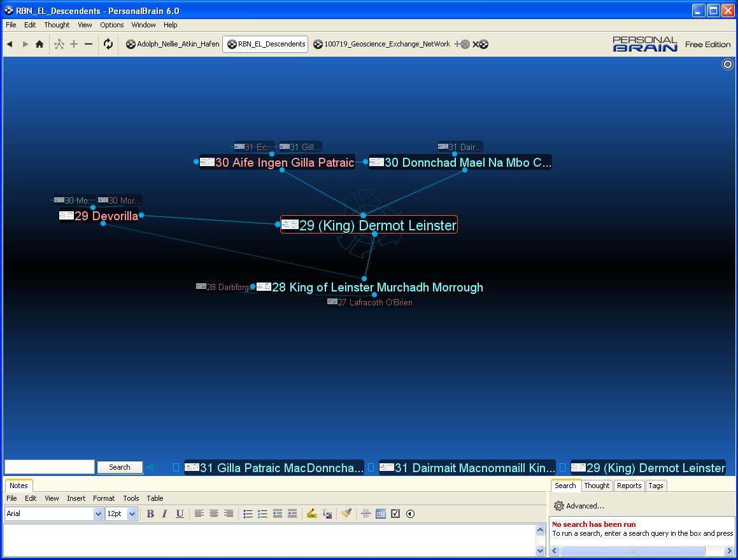The width and height of the screenshot is (738, 560).
Task: Open the Notes Format menu
Action: click(104, 498)
